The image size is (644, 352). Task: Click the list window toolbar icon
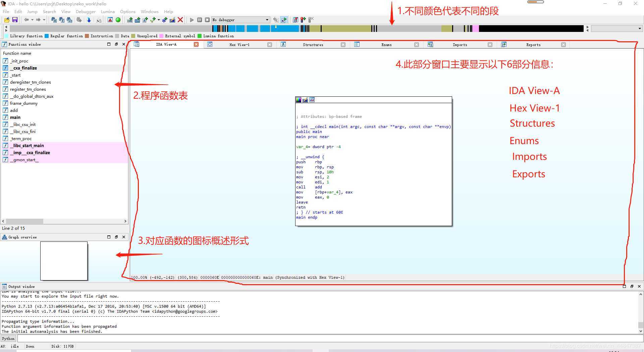tap(296, 20)
